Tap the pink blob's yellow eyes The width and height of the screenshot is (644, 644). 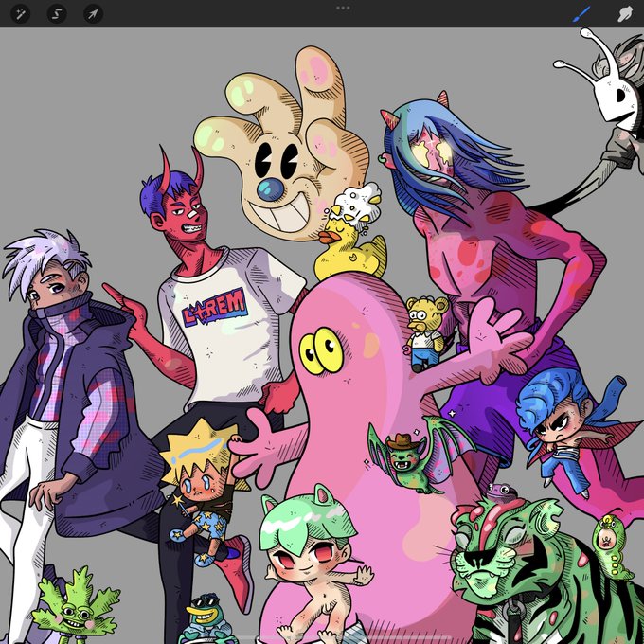coord(322,350)
